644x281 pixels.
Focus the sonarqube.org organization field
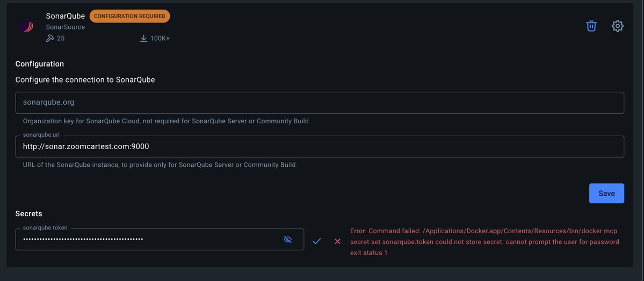point(320,102)
